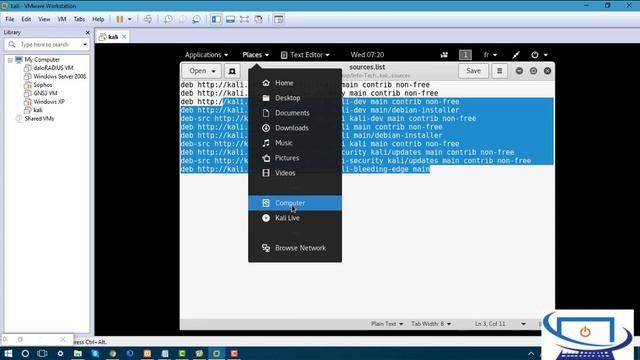Open the Edit menu in VMware
640x360 pixels.
tap(26, 19)
